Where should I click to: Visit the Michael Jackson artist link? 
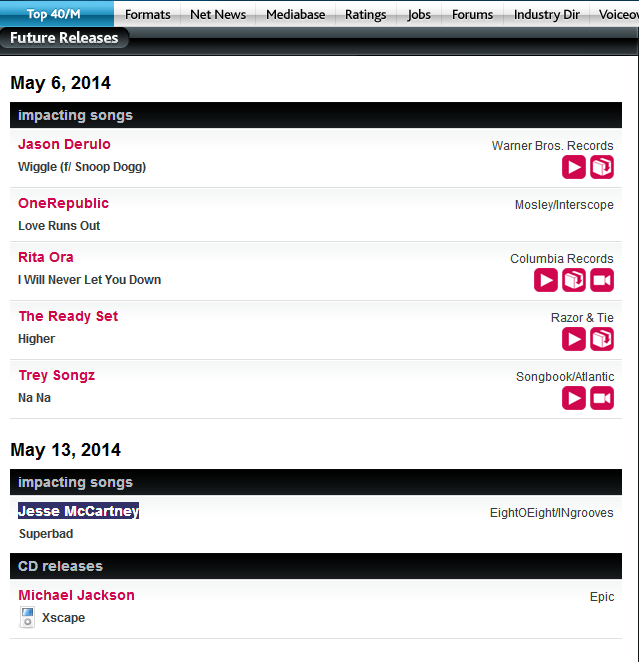(x=76, y=595)
